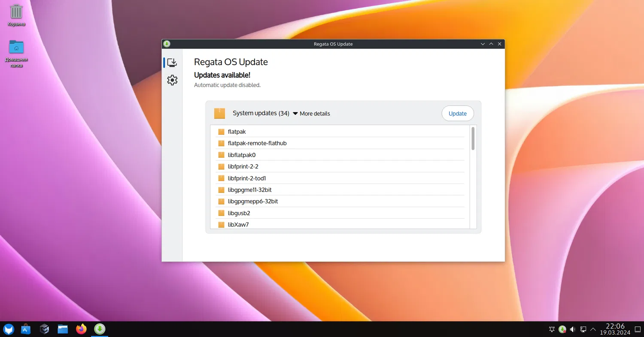Open the network icon in system tray
Screen dimensions: 644x337
tap(583, 329)
